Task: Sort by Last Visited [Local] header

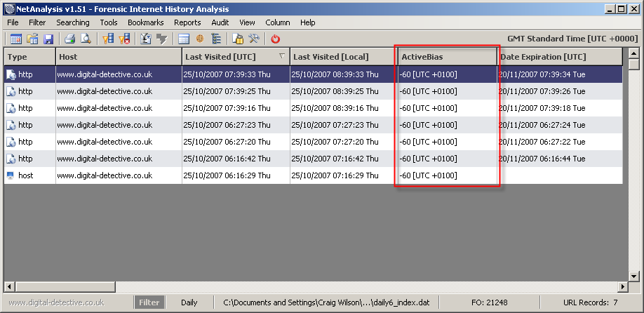Action: point(344,57)
